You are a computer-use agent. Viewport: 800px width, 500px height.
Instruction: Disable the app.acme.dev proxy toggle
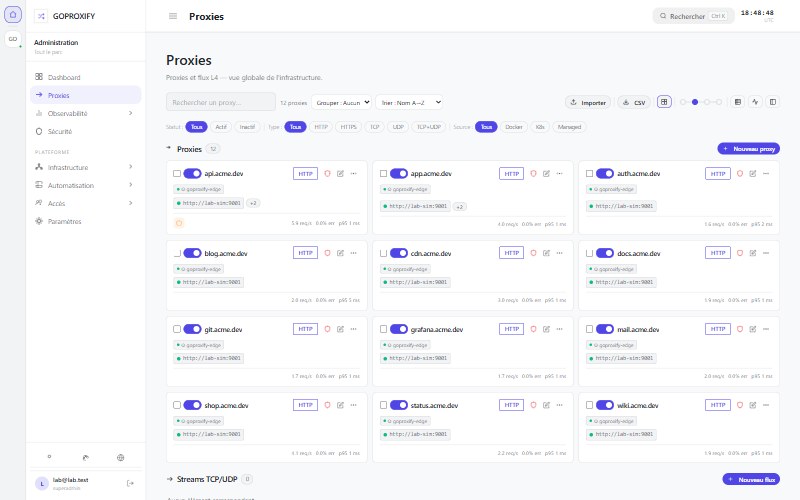pyautogui.click(x=399, y=173)
